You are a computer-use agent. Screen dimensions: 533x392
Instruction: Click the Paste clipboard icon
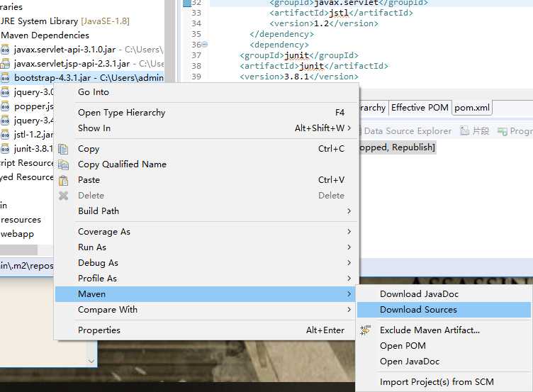coord(63,180)
